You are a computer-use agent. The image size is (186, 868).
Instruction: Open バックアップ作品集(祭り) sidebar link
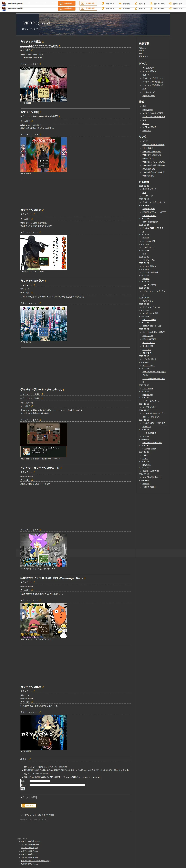(x=153, y=82)
